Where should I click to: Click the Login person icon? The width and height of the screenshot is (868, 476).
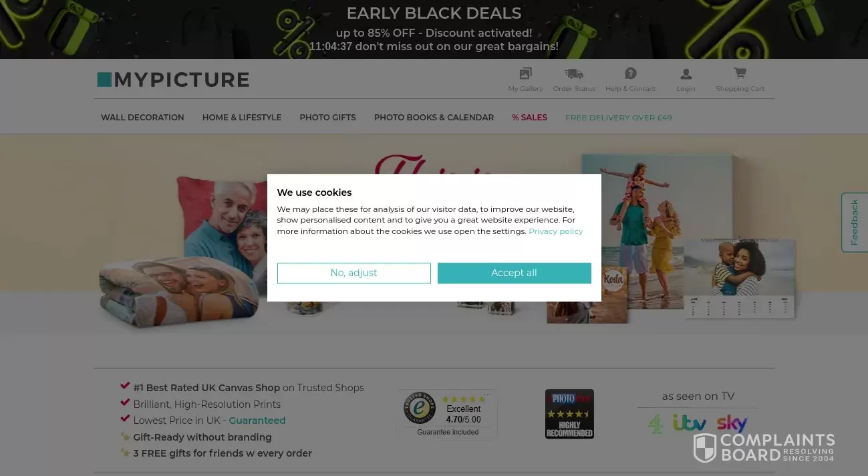point(686,74)
